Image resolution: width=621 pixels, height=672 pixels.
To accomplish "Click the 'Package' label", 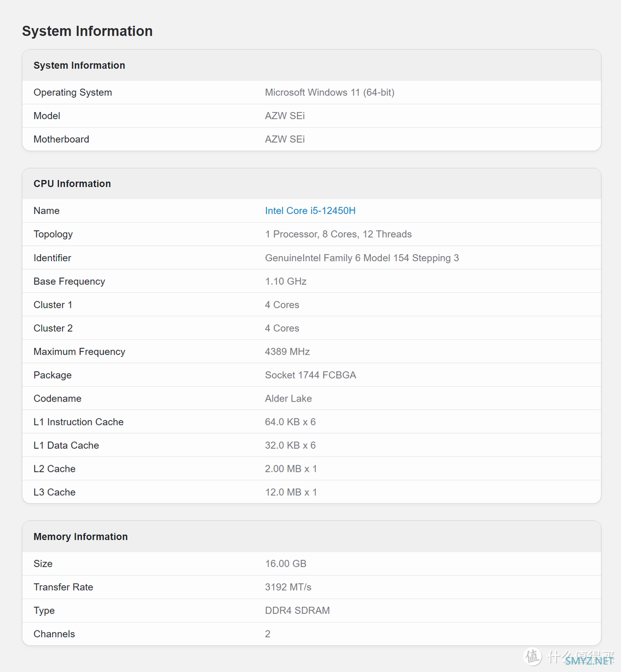I will pyautogui.click(x=53, y=376).
